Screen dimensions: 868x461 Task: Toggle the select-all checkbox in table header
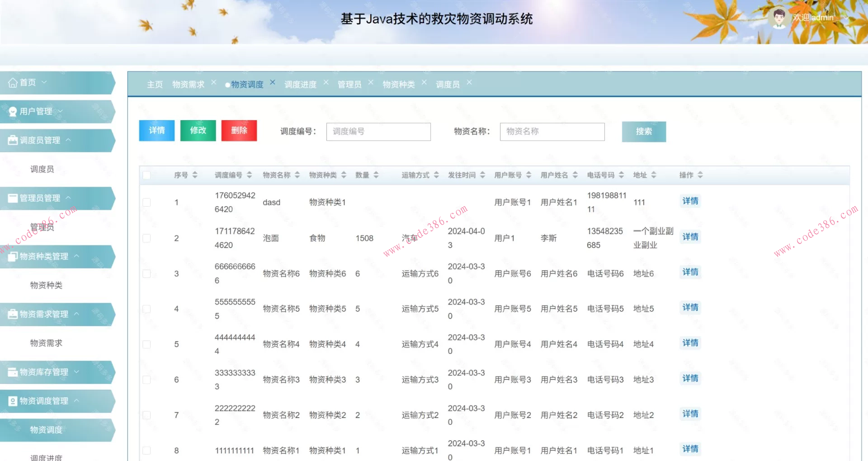(x=146, y=175)
